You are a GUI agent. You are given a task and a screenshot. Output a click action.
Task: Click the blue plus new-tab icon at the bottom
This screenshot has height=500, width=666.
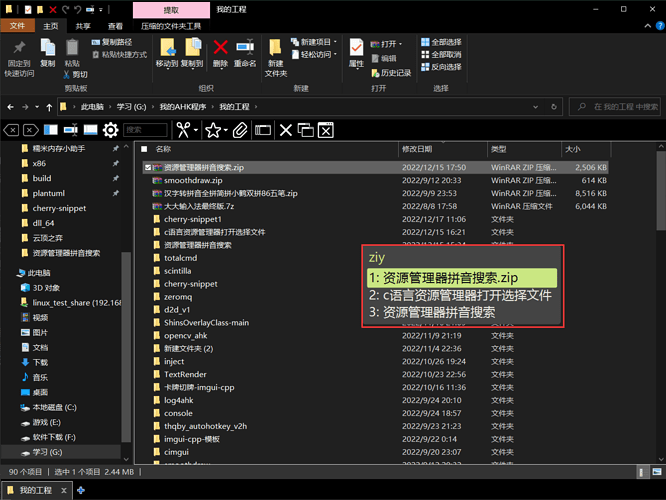(x=82, y=490)
